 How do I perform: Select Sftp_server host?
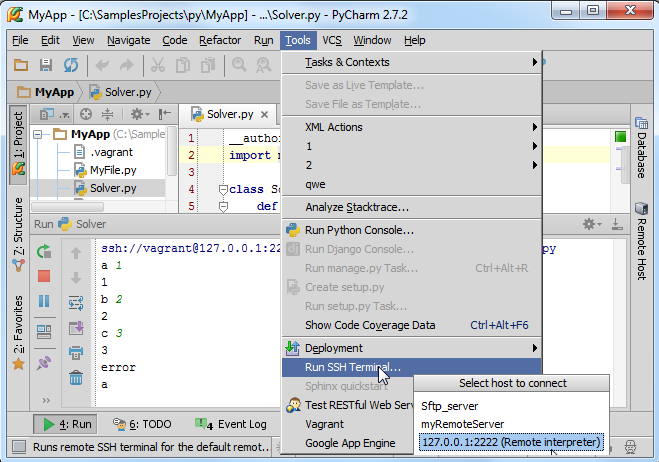[x=511, y=406]
